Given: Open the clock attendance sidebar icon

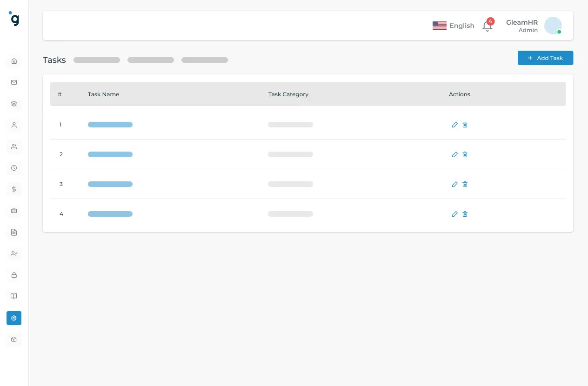Looking at the screenshot, I should (x=14, y=168).
